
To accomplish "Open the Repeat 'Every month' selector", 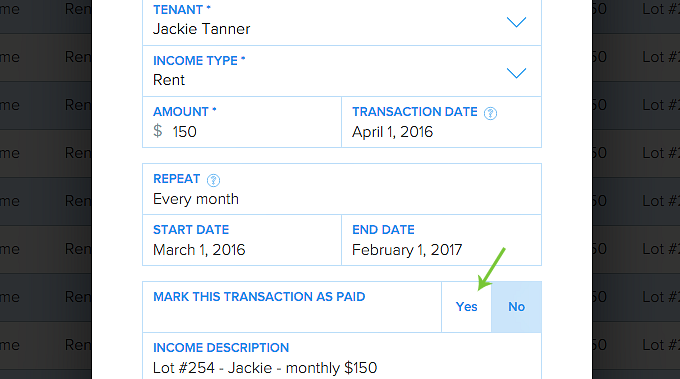I will point(342,189).
